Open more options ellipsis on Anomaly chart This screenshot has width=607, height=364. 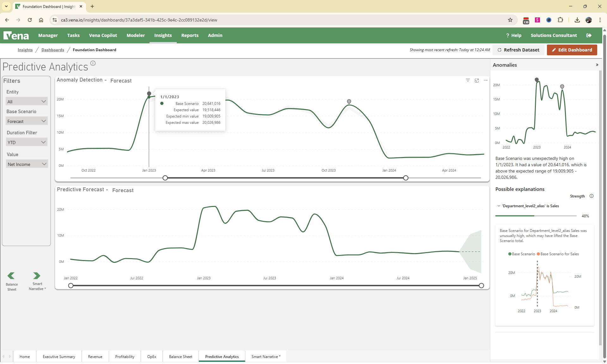pos(486,80)
